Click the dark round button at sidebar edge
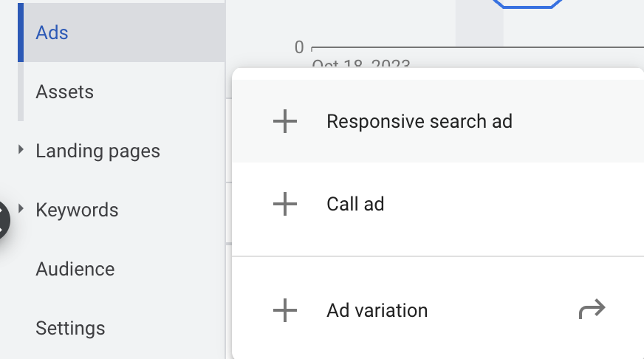 click(4, 219)
